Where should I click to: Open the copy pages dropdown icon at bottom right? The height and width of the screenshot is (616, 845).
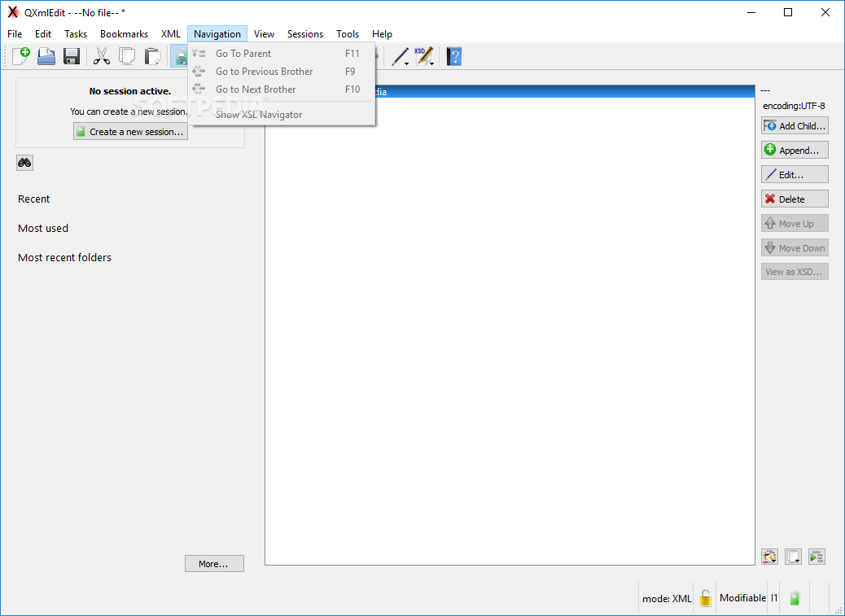click(793, 557)
